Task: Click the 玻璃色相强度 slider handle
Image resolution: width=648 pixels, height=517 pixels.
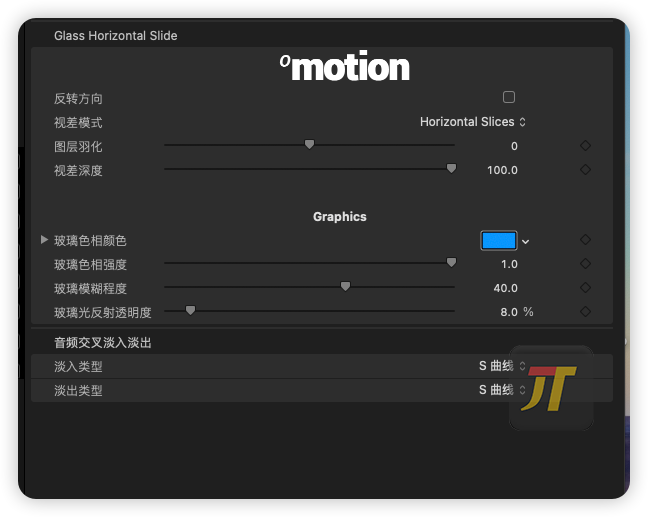Action: [451, 262]
